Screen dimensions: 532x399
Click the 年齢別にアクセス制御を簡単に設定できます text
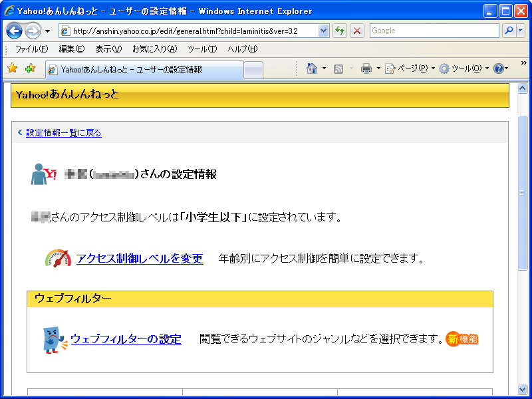(321, 259)
